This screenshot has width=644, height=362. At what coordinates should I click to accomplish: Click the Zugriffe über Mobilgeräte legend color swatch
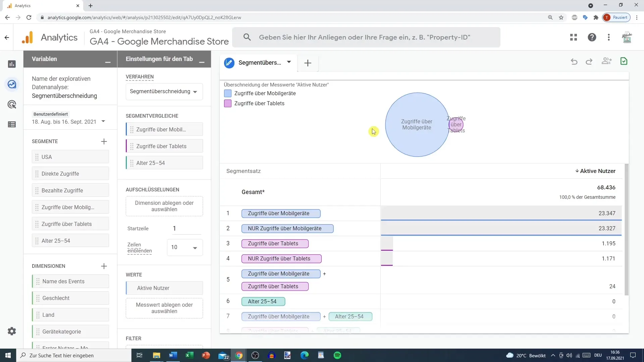coord(228,94)
